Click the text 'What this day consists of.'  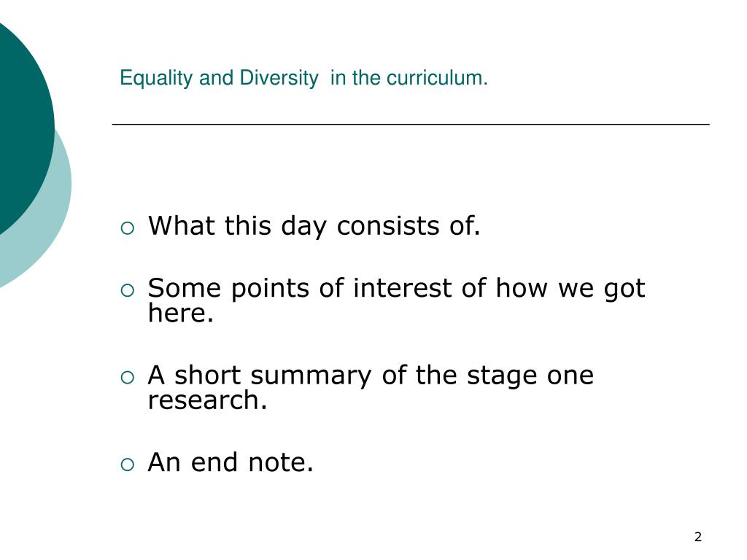314,226
